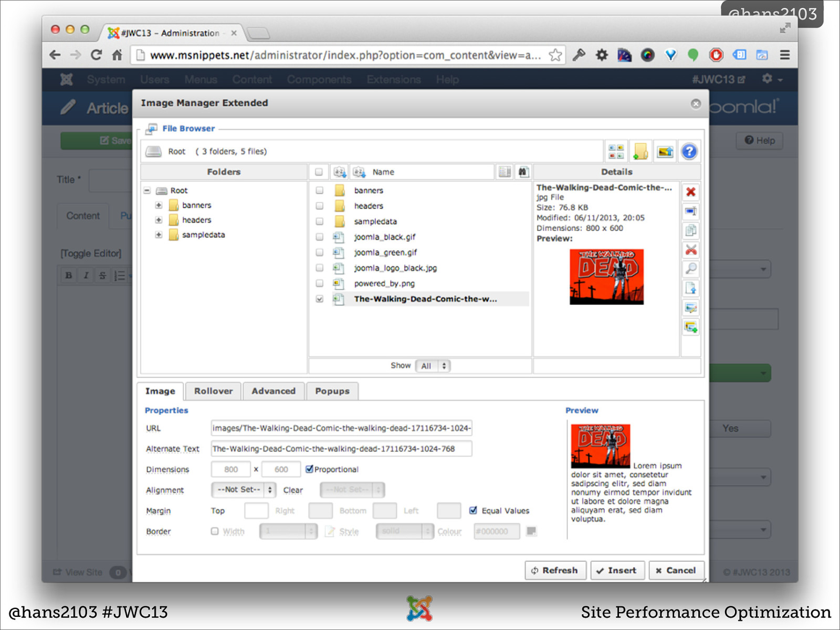Click the gear extension icon in Chrome
This screenshot has height=630, width=840.
pos(602,55)
